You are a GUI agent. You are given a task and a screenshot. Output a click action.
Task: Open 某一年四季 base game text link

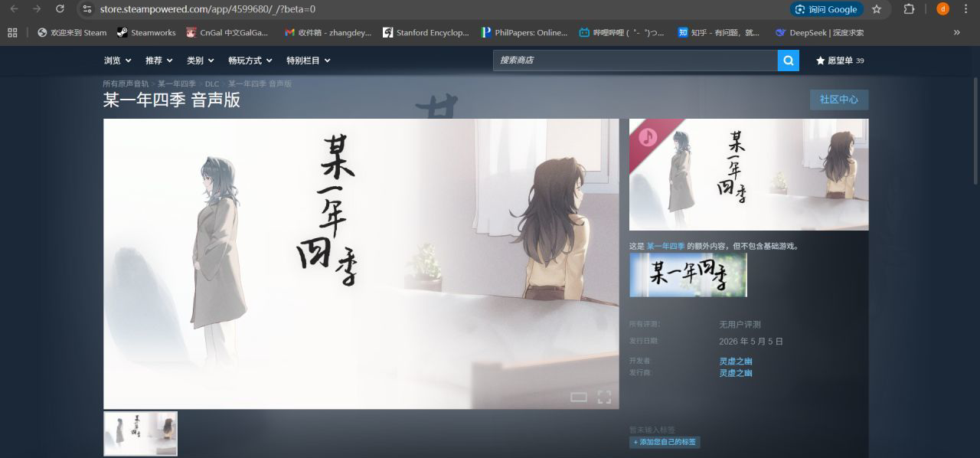(x=665, y=247)
